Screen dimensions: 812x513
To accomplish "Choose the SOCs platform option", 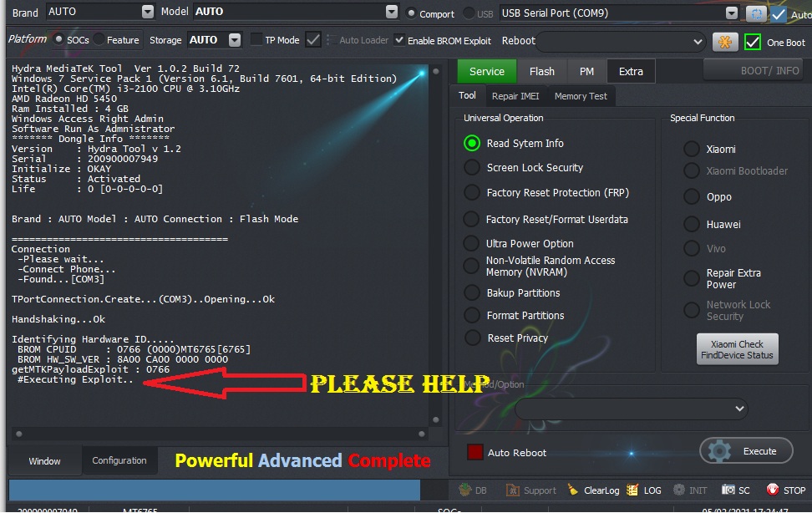I will tap(59, 39).
